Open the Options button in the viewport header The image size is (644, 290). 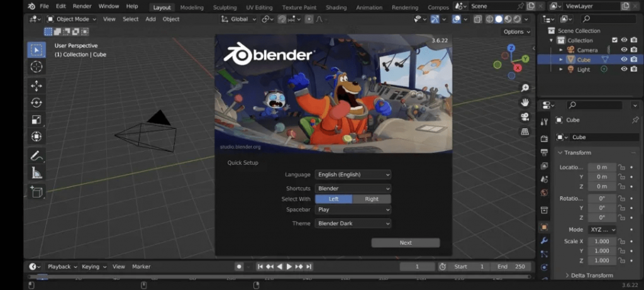(516, 31)
